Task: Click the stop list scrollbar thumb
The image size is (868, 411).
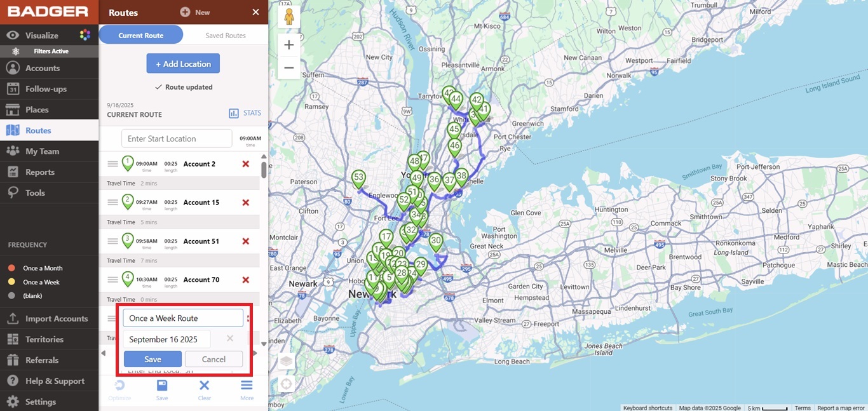Action: coord(264,170)
